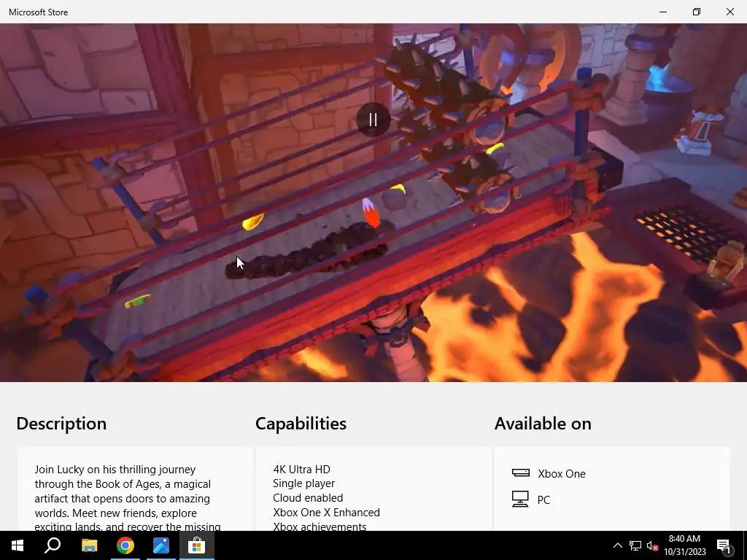Image resolution: width=747 pixels, height=560 pixels.
Task: Click the PC monitor icon
Action: 520,499
